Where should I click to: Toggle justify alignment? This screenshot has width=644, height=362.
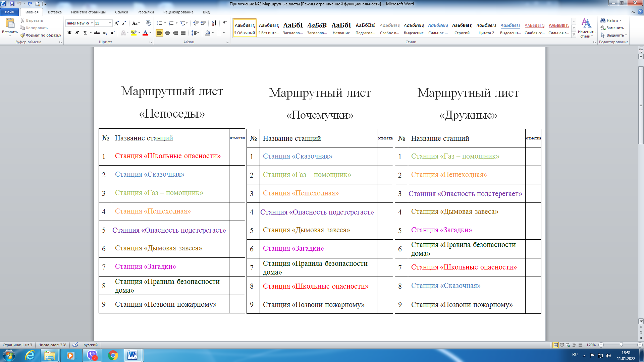click(183, 33)
